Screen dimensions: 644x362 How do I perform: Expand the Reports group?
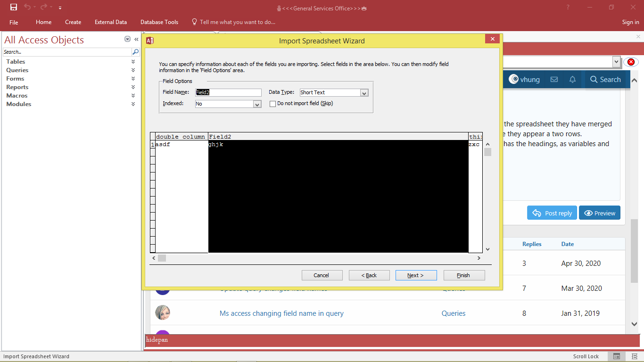pos(133,87)
